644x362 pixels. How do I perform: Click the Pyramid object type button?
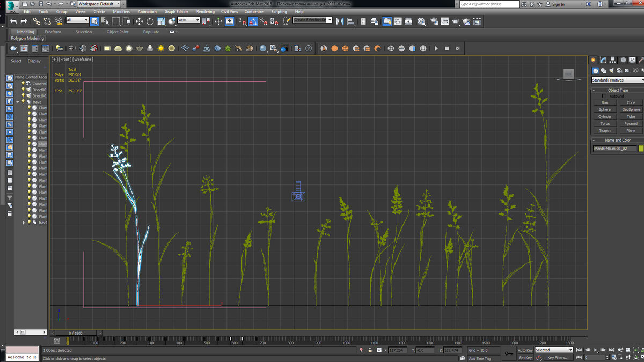click(631, 124)
